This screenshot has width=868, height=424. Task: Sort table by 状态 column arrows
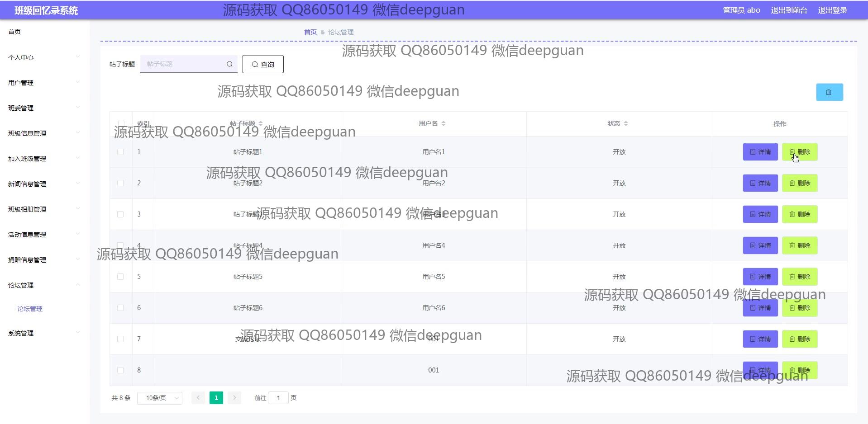pyautogui.click(x=626, y=123)
